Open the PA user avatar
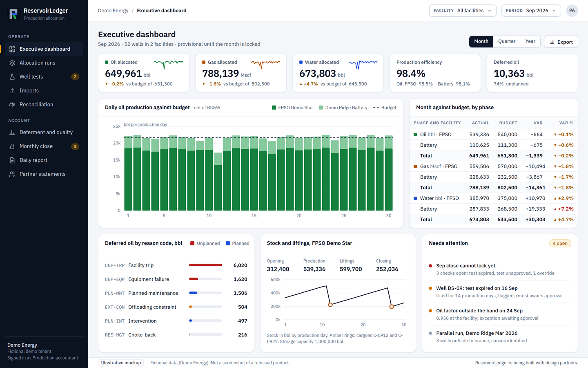 click(572, 11)
